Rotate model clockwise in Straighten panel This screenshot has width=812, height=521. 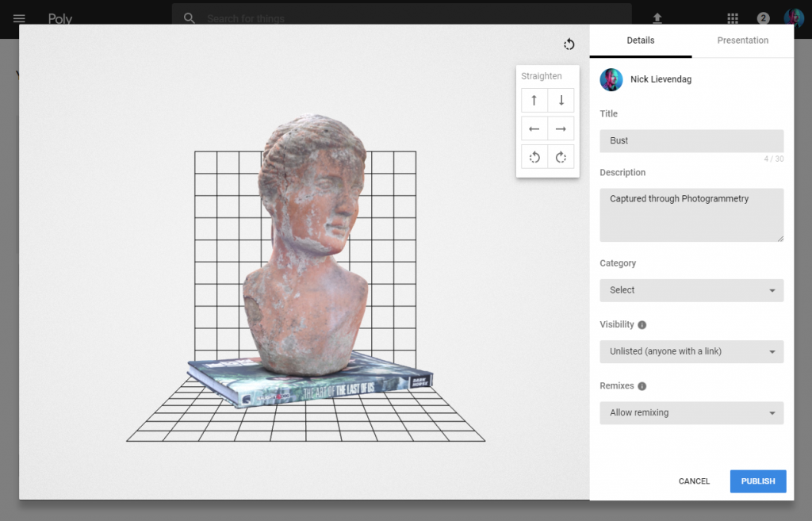click(561, 157)
